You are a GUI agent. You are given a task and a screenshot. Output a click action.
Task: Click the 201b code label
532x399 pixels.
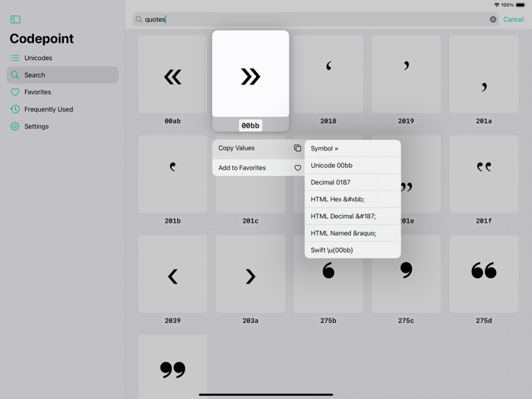pyautogui.click(x=173, y=221)
